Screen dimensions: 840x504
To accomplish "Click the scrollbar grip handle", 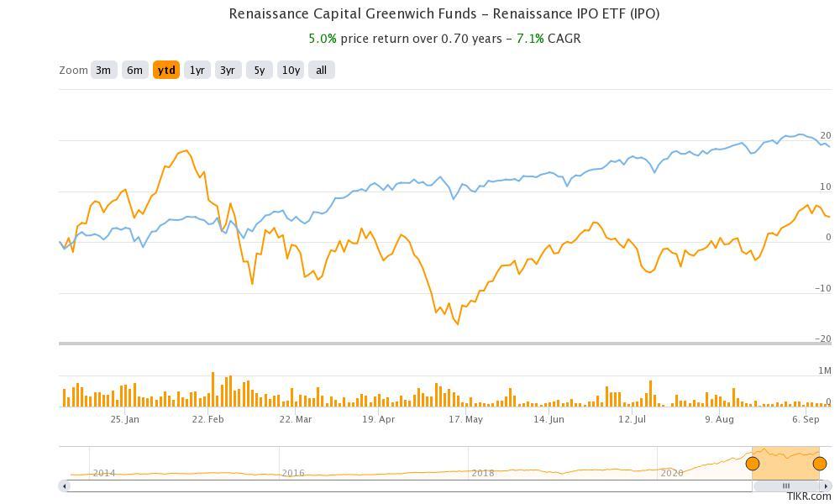I will (786, 486).
